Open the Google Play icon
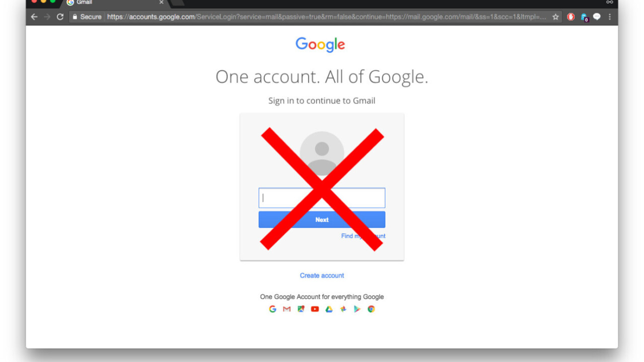Viewport: 644px width, 362px height. point(357,309)
